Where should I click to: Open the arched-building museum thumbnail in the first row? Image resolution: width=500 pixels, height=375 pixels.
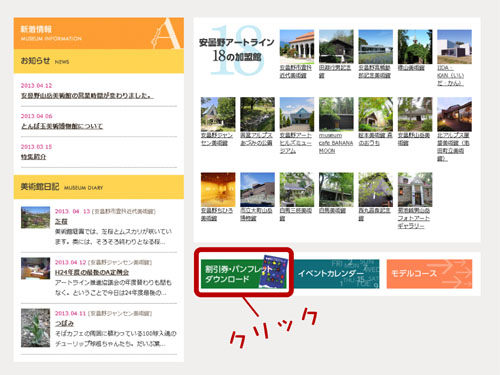tap(297, 47)
